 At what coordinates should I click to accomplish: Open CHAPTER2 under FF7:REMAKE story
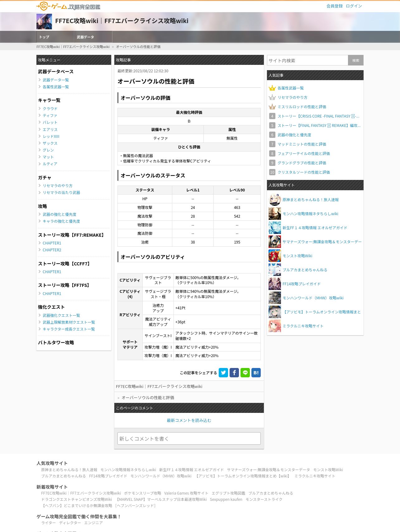52,250
